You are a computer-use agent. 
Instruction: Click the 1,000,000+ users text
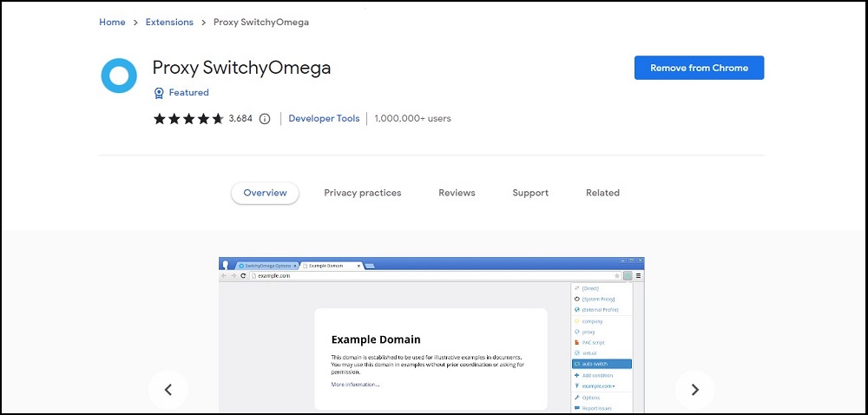pos(412,118)
